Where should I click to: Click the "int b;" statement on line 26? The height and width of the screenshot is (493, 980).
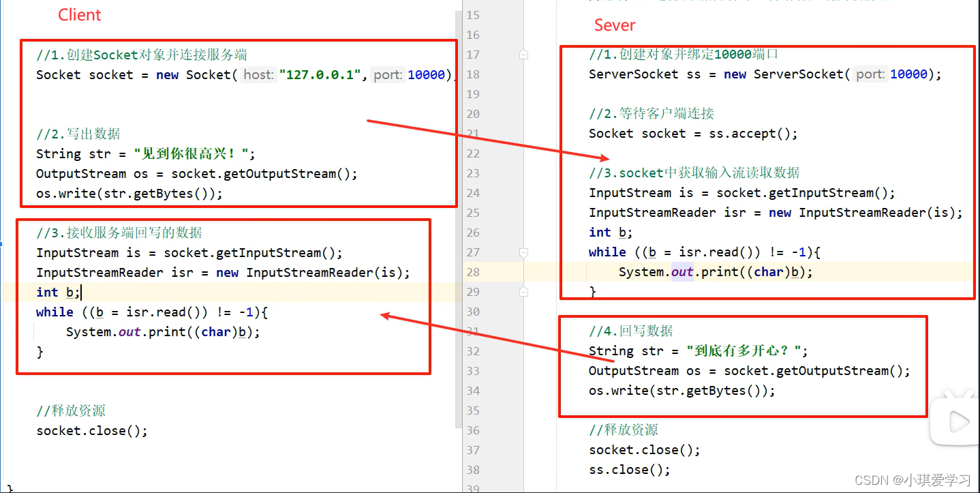[x=611, y=233]
